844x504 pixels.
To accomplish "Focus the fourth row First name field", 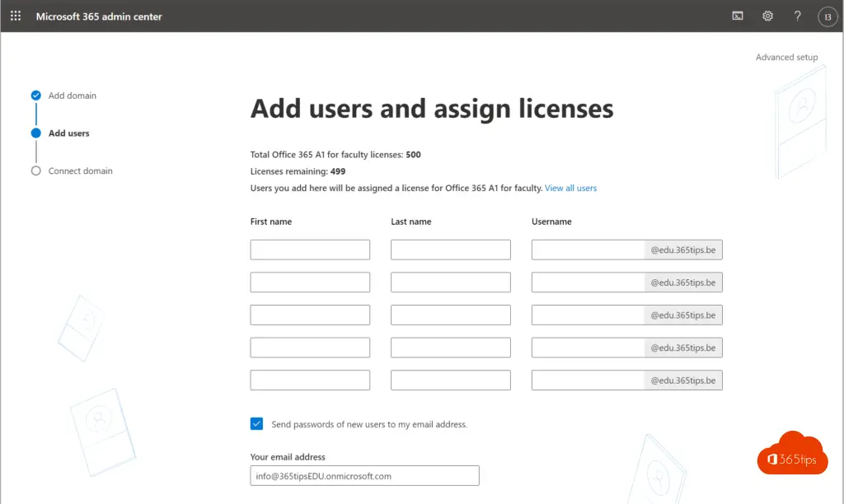I will coord(310,348).
